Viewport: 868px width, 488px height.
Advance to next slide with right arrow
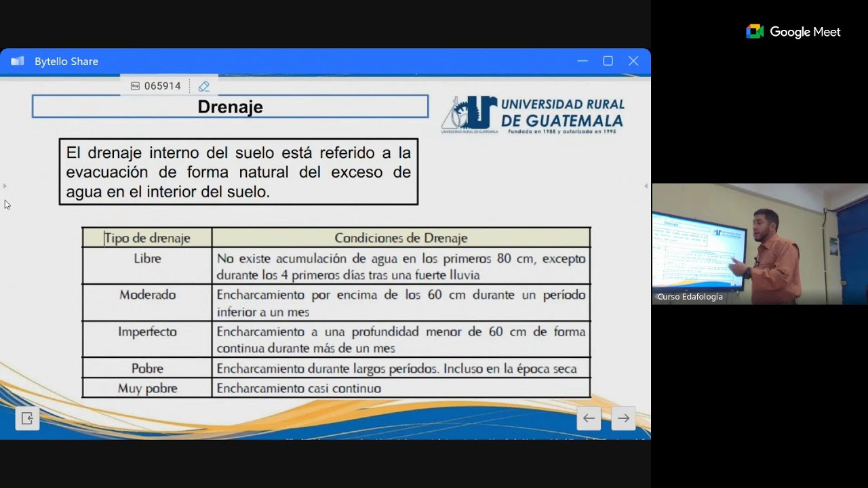click(623, 418)
